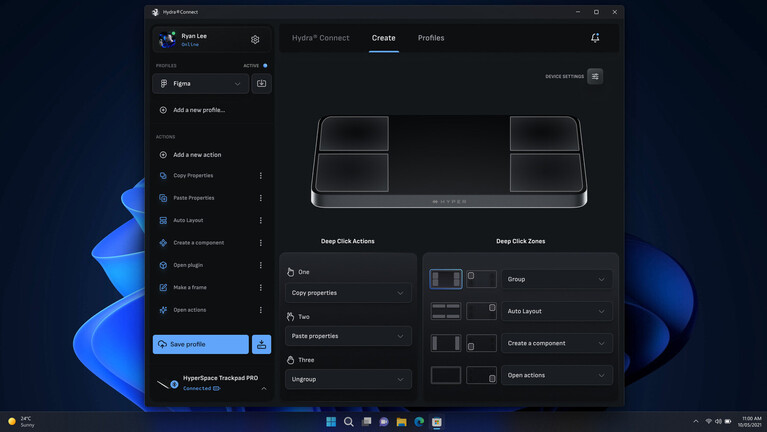
Task: Switch to the Profiles tab
Action: 431,38
